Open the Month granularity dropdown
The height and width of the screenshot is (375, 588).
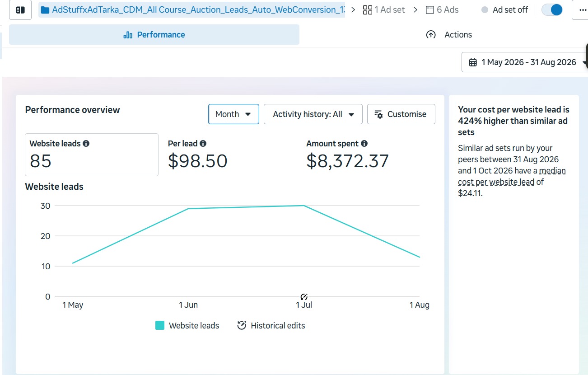[x=233, y=114]
